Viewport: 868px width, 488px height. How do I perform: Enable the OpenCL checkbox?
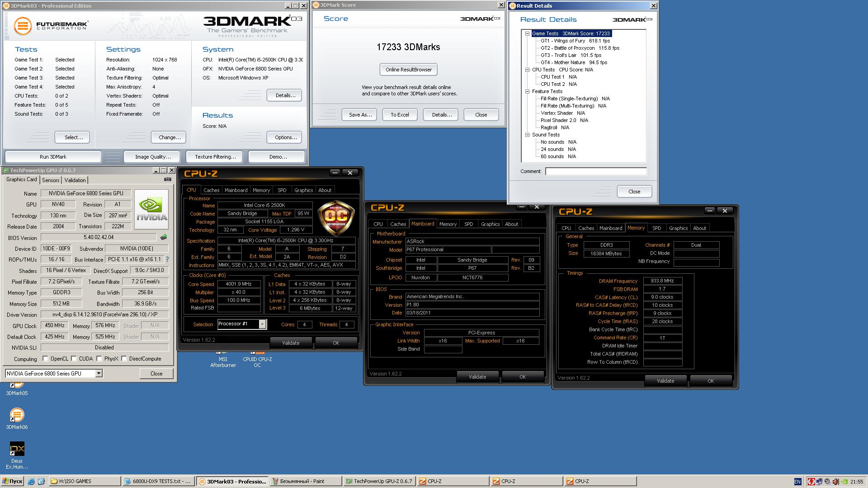[x=45, y=359]
